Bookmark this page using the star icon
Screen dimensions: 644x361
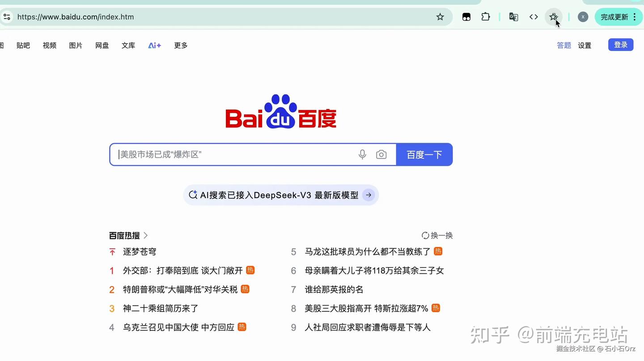440,17
